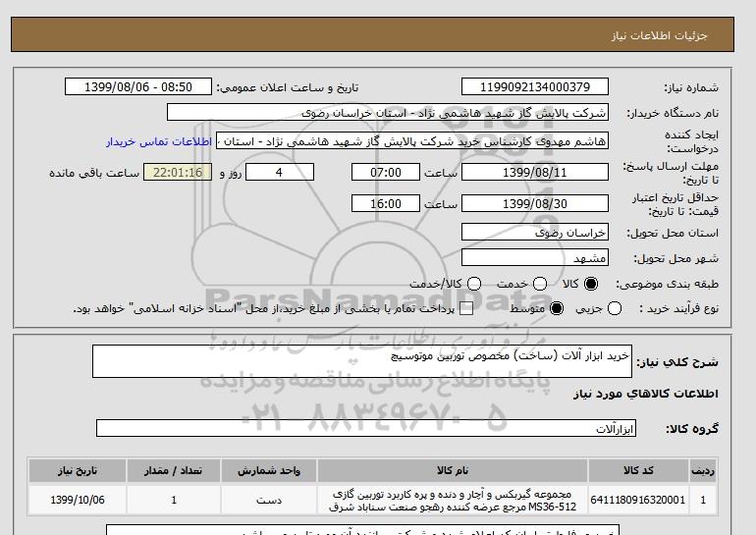
Task: Click the remaining time countdown 22:01:16
Action: (178, 172)
